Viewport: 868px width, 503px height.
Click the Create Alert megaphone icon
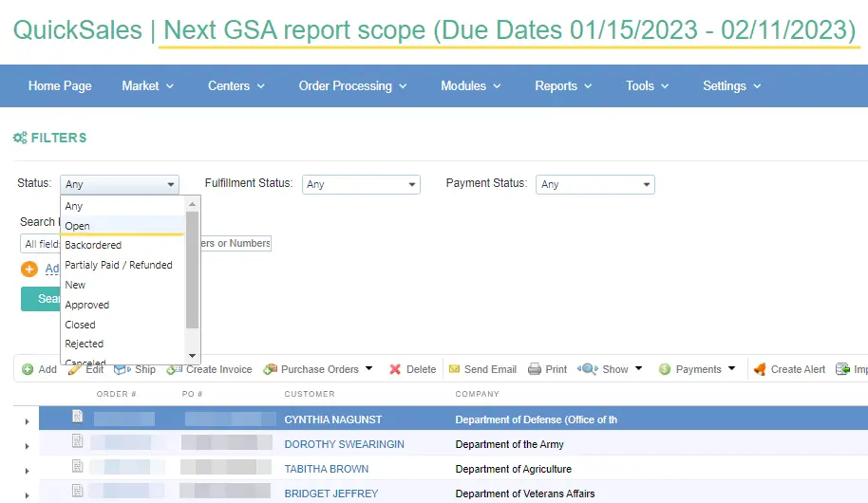(760, 369)
